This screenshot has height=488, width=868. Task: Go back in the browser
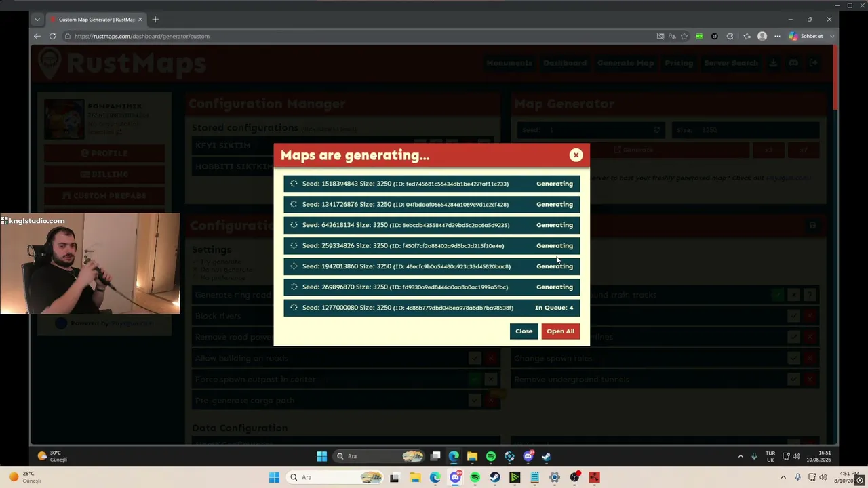tap(37, 36)
